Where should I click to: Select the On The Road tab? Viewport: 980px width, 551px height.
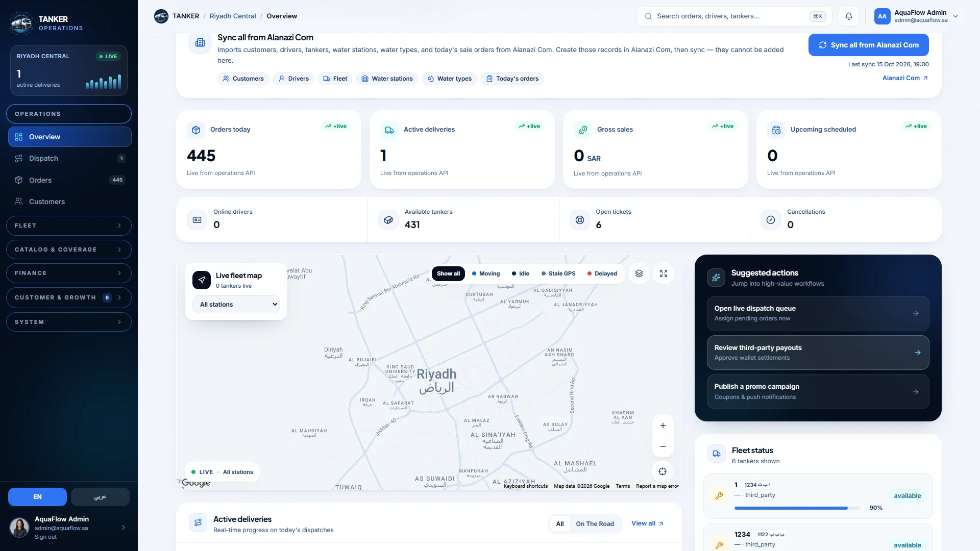tap(595, 524)
